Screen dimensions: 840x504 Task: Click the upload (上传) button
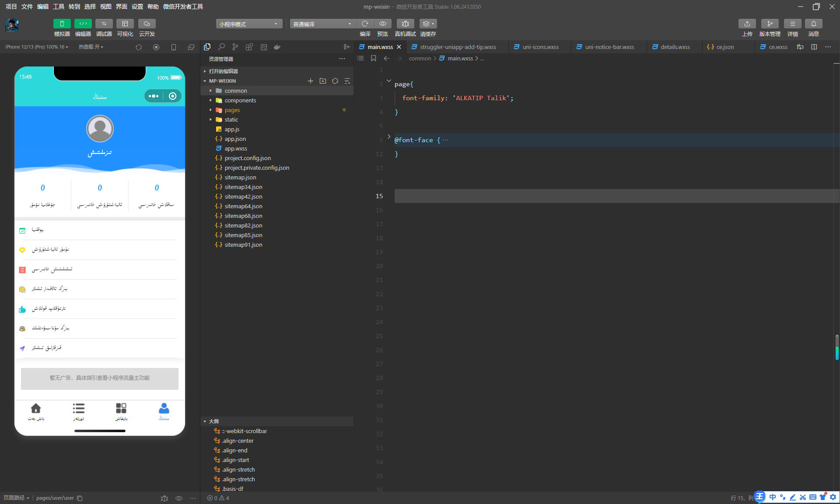pos(747,24)
